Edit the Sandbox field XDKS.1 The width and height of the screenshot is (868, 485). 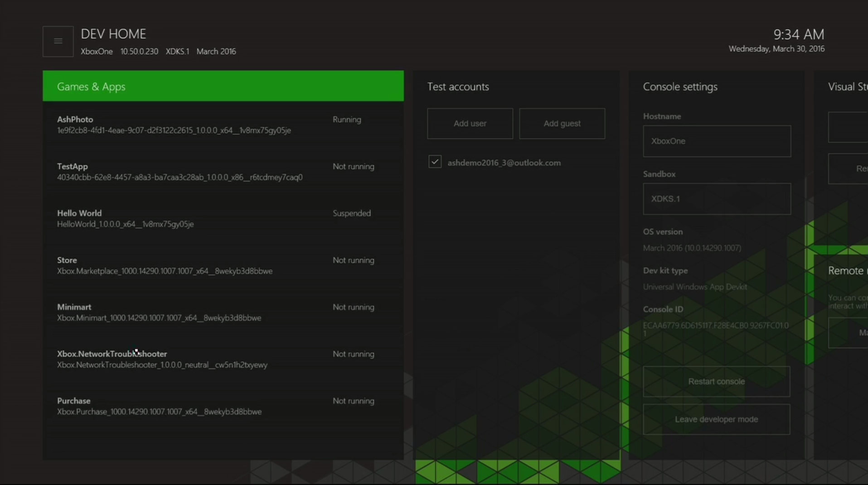[717, 199]
